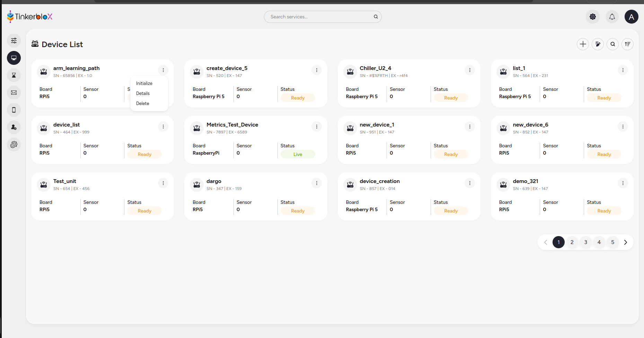Open device search magnifier in Device List header
Image resolution: width=644 pixels, height=338 pixels.
613,44
